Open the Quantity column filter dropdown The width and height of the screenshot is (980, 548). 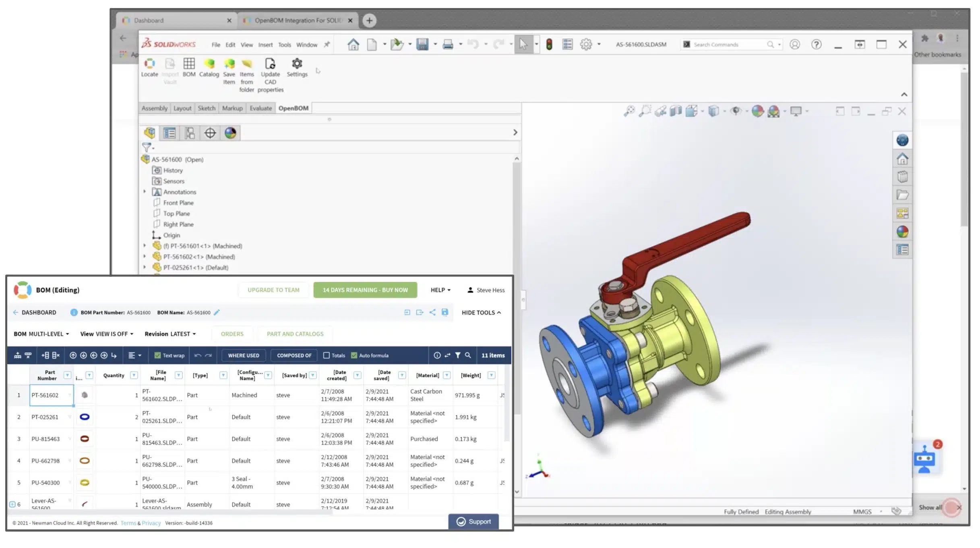click(134, 376)
